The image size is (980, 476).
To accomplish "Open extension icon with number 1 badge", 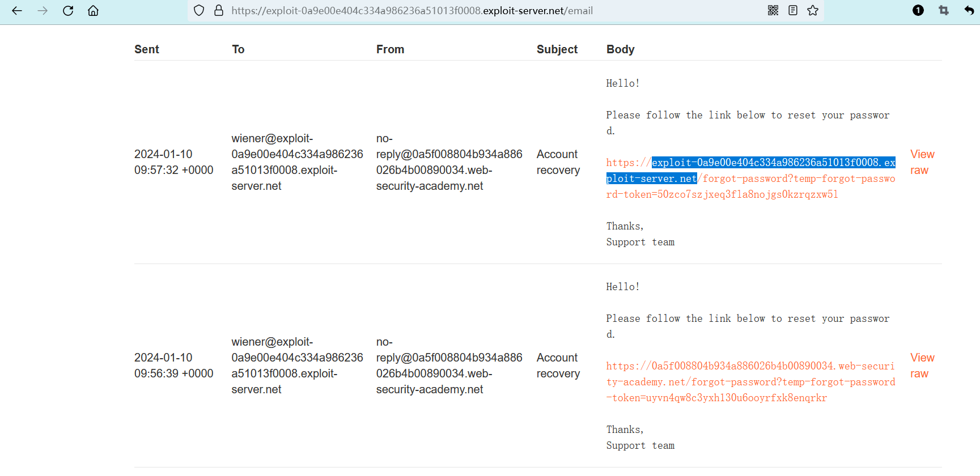I will click(918, 11).
